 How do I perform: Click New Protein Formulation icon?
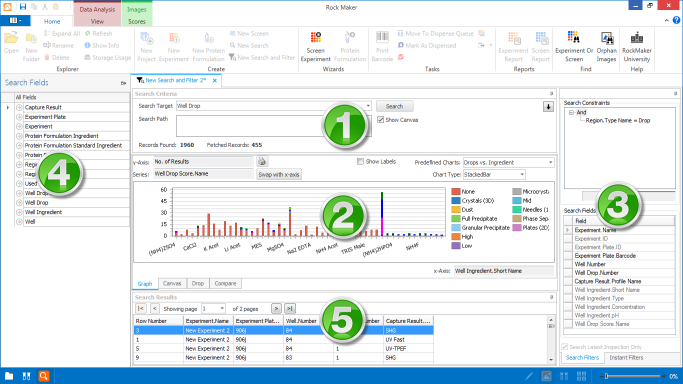pos(209,38)
